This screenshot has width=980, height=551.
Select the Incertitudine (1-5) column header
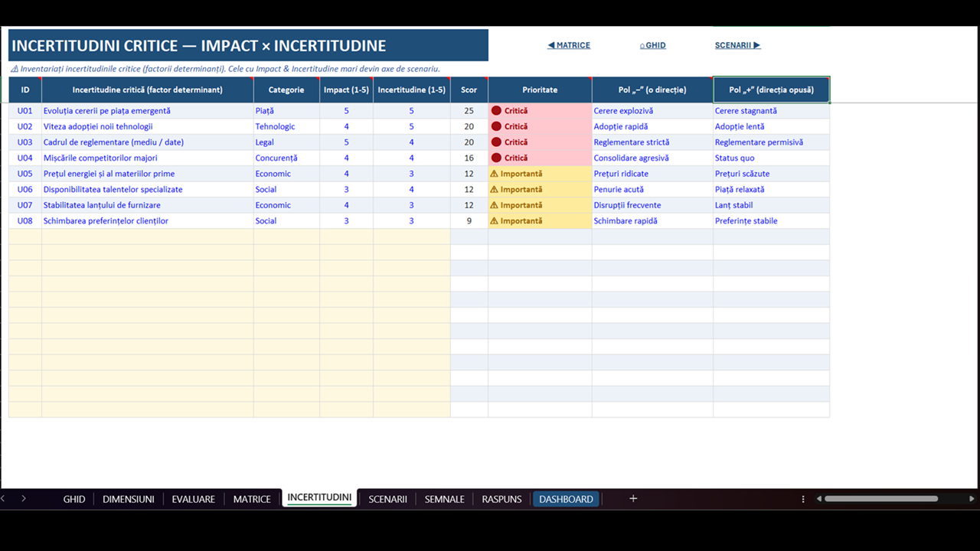pyautogui.click(x=412, y=90)
